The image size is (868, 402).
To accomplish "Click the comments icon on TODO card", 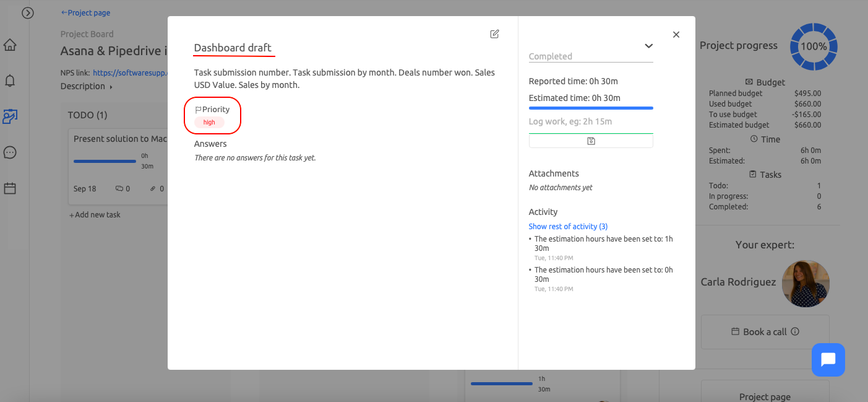I will point(119,189).
